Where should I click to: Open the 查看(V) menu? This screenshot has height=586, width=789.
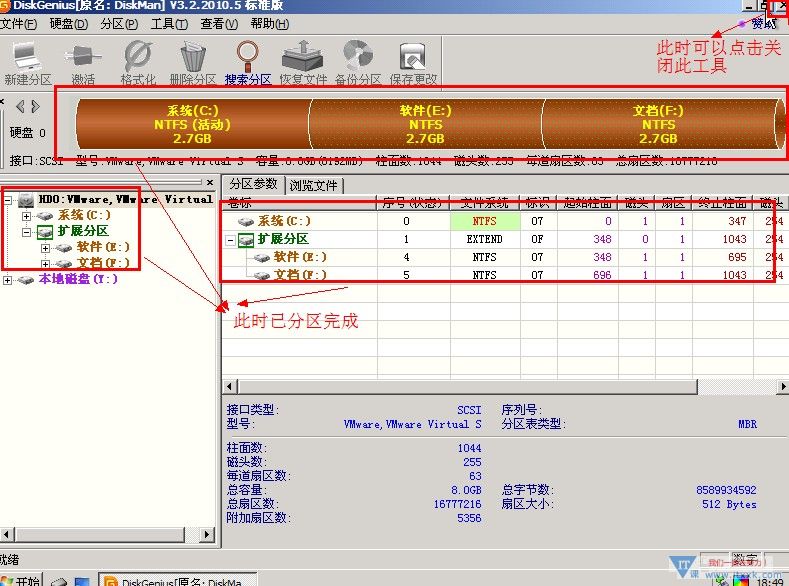pos(219,24)
